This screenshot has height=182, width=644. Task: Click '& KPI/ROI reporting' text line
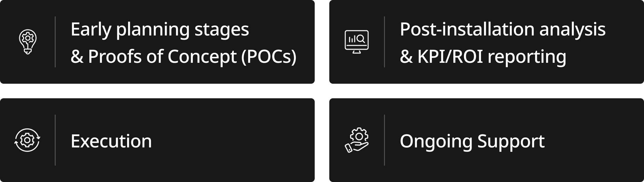tap(483, 57)
